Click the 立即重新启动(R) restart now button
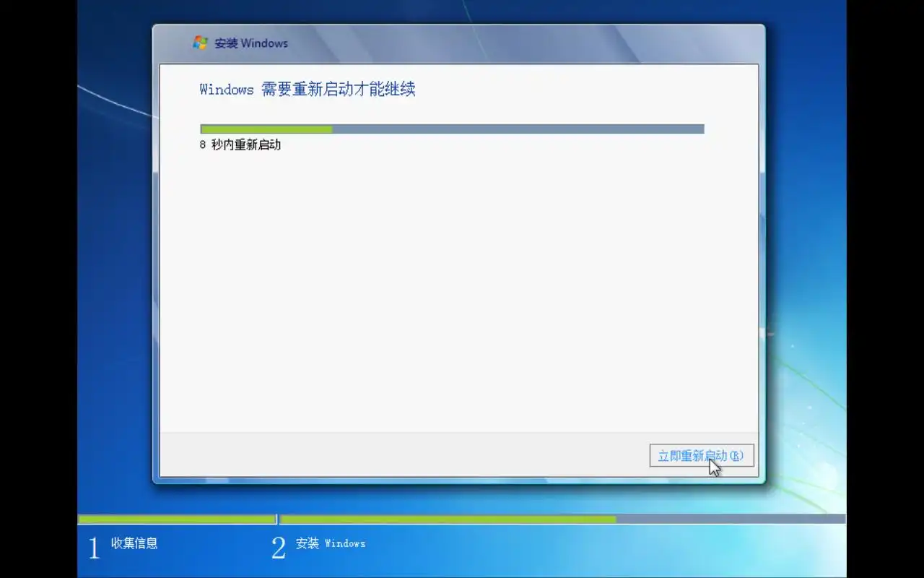 pyautogui.click(x=702, y=456)
